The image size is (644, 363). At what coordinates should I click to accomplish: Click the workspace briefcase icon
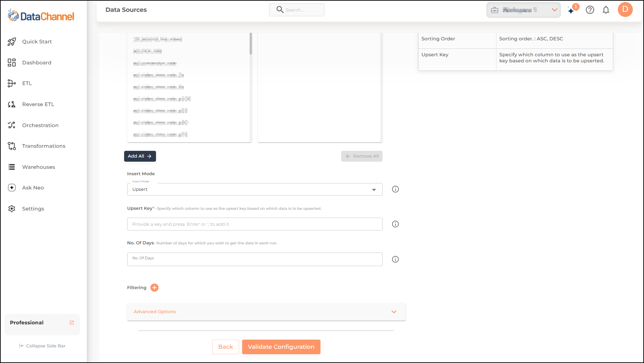(x=495, y=10)
